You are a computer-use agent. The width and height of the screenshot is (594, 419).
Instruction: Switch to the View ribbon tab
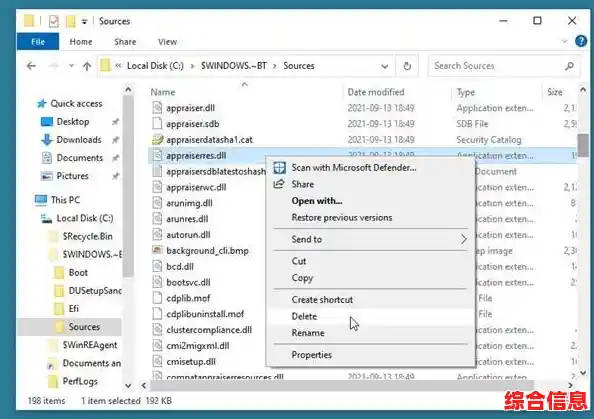point(167,42)
